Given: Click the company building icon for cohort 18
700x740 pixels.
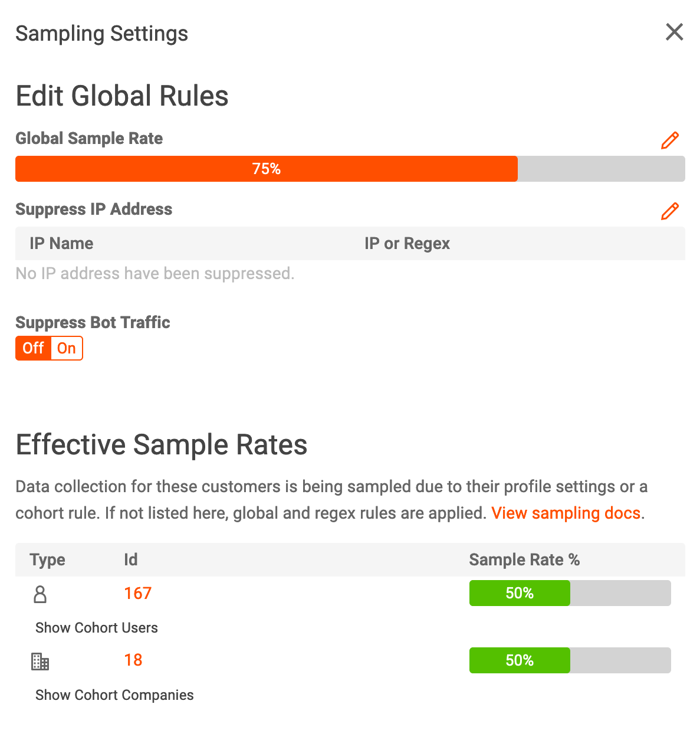Looking at the screenshot, I should (40, 662).
